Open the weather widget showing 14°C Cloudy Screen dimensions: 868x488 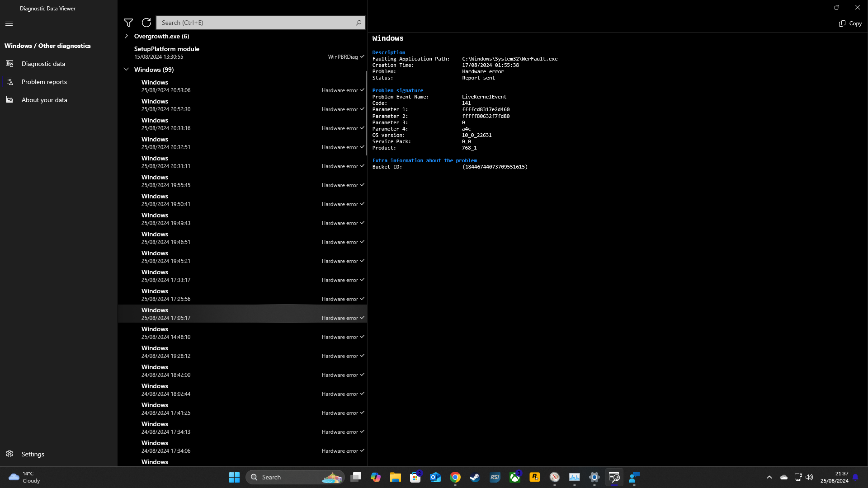click(25, 477)
